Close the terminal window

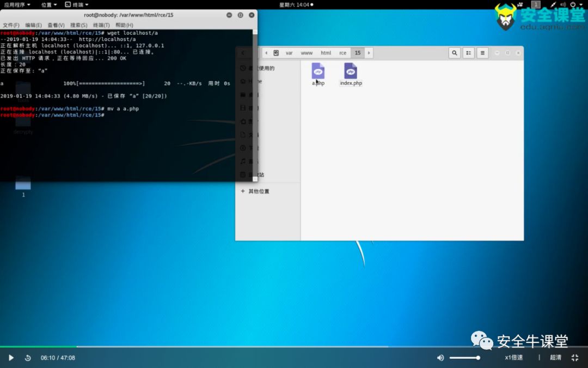(x=252, y=15)
